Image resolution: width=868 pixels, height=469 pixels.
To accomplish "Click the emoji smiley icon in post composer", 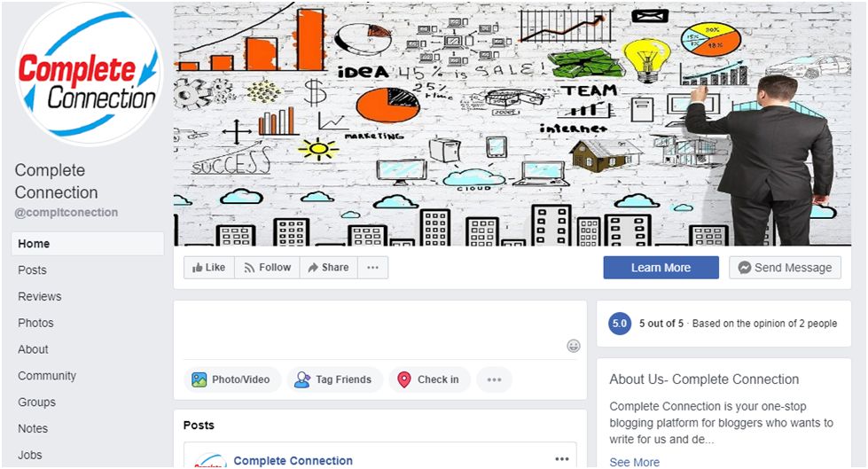I will [574, 346].
